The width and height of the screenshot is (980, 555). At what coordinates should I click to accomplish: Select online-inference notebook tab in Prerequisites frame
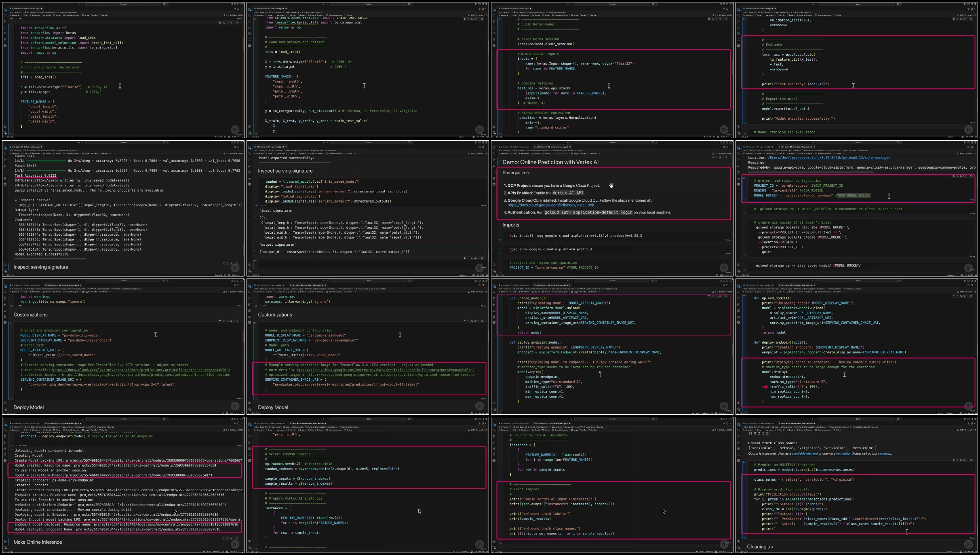point(552,147)
